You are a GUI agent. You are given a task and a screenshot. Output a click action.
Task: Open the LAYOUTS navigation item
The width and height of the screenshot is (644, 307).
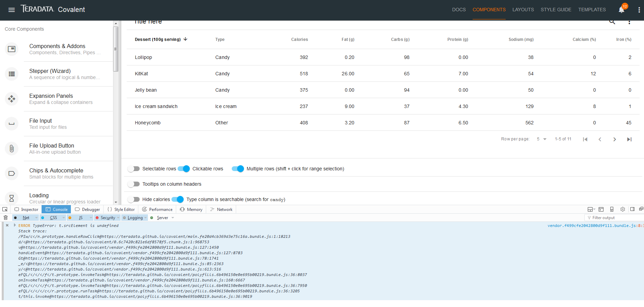tap(523, 10)
